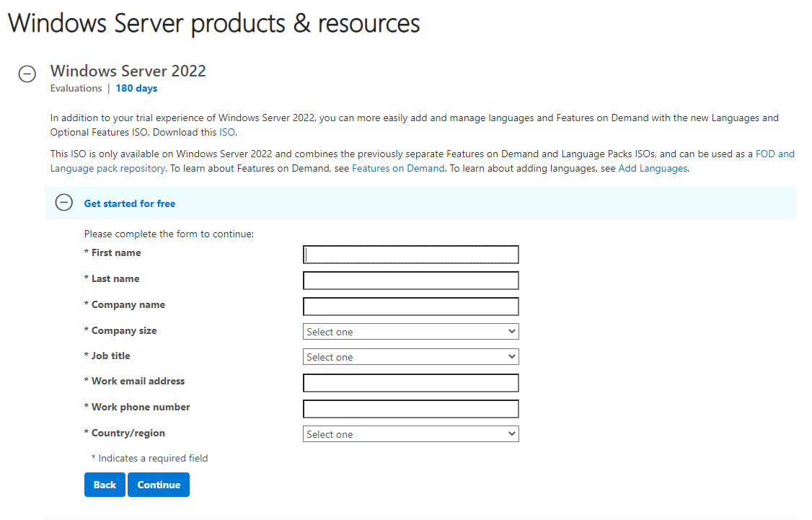The image size is (812, 520).
Task: Click the 180 days evaluation label
Action: tap(137, 88)
